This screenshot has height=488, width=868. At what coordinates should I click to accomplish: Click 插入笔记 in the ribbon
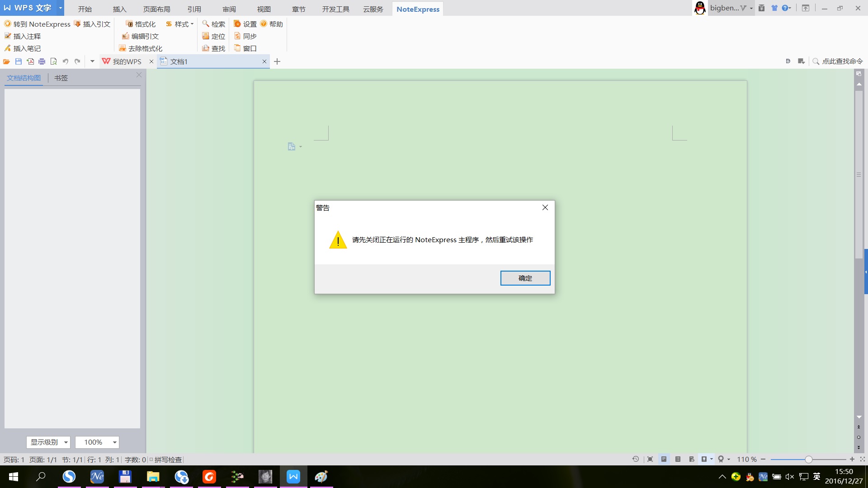click(23, 48)
